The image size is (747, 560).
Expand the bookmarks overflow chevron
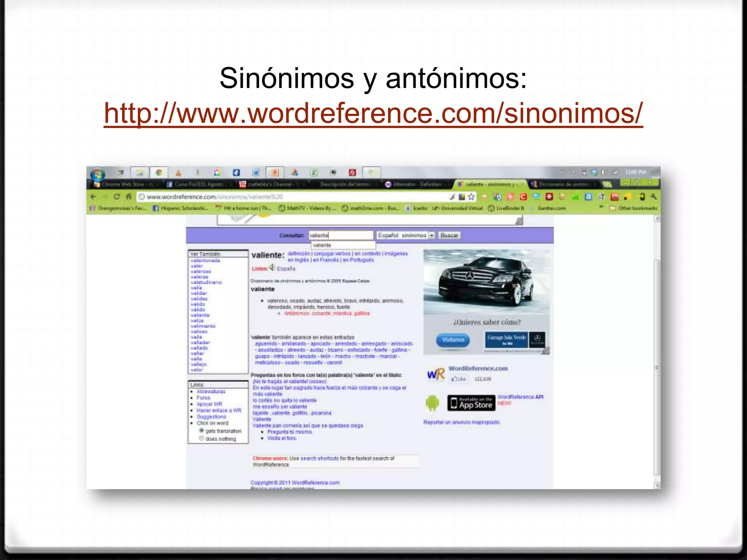601,208
